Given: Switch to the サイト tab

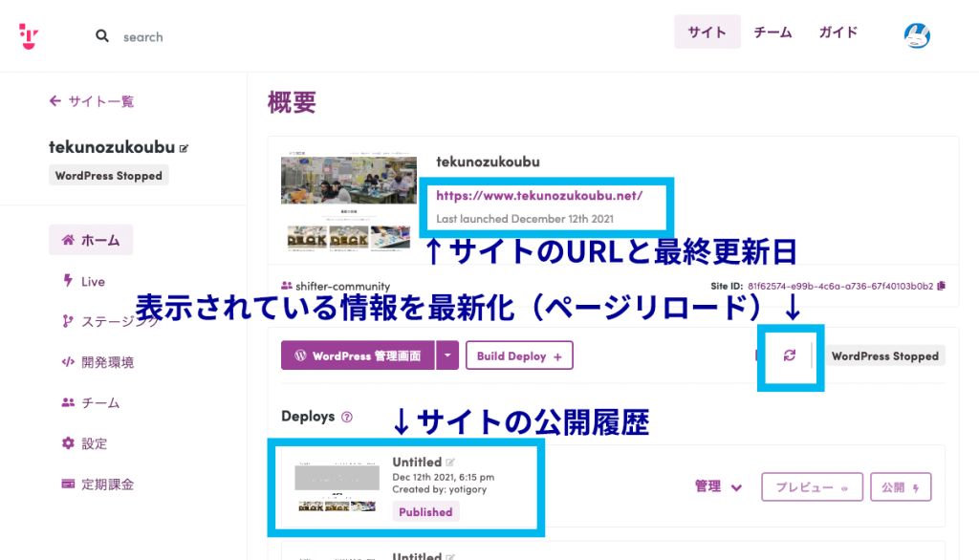Looking at the screenshot, I should click(707, 32).
